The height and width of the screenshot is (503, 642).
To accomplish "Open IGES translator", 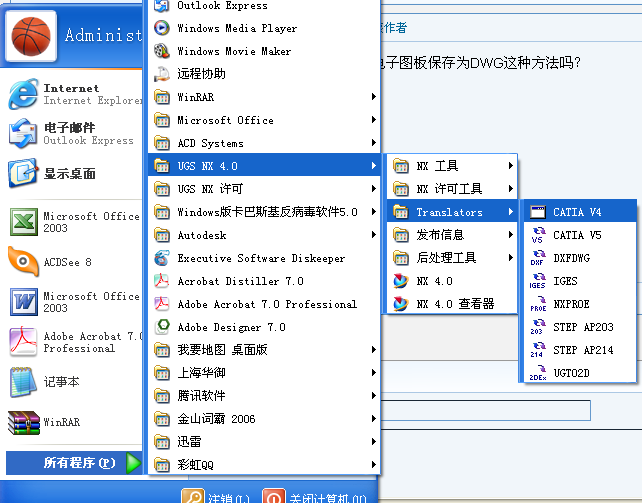I will tap(580, 281).
